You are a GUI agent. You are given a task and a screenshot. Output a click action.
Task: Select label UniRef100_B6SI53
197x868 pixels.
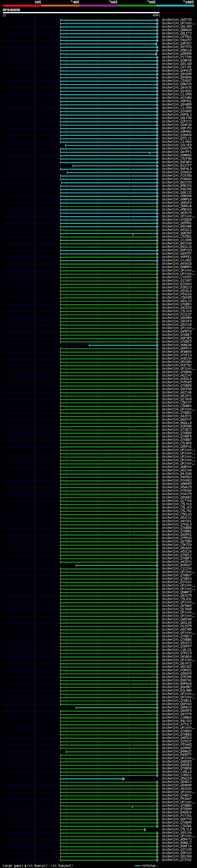coord(176,182)
